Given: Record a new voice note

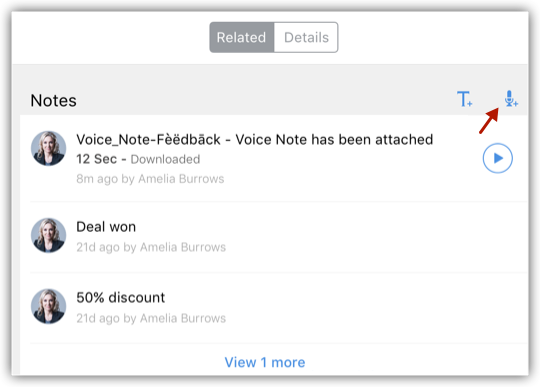Looking at the screenshot, I should 511,99.
